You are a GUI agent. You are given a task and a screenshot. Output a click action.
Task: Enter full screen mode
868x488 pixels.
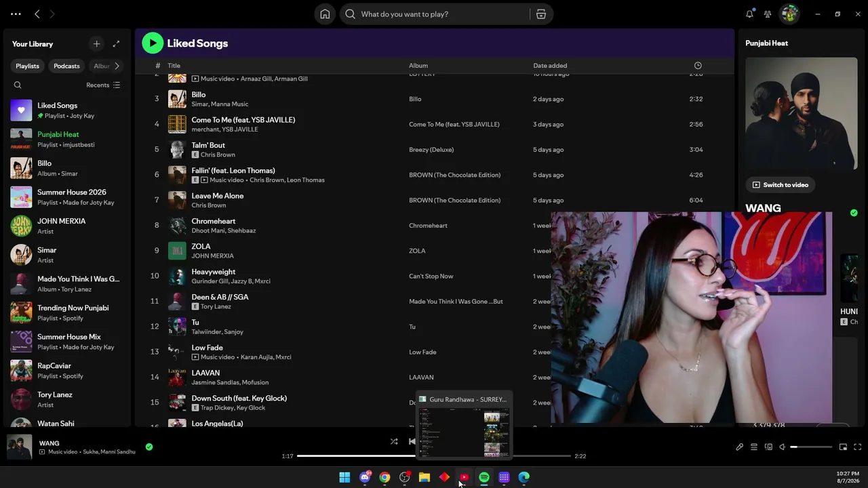[857, 447]
